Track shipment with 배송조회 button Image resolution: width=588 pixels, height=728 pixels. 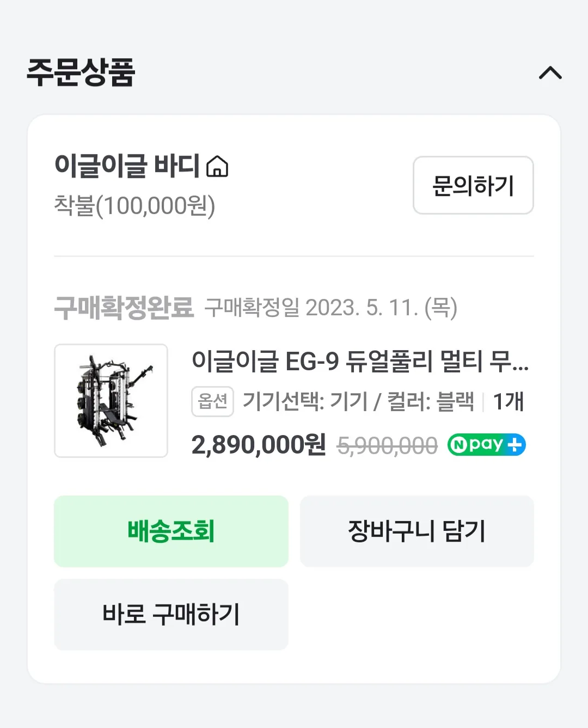coord(171,531)
